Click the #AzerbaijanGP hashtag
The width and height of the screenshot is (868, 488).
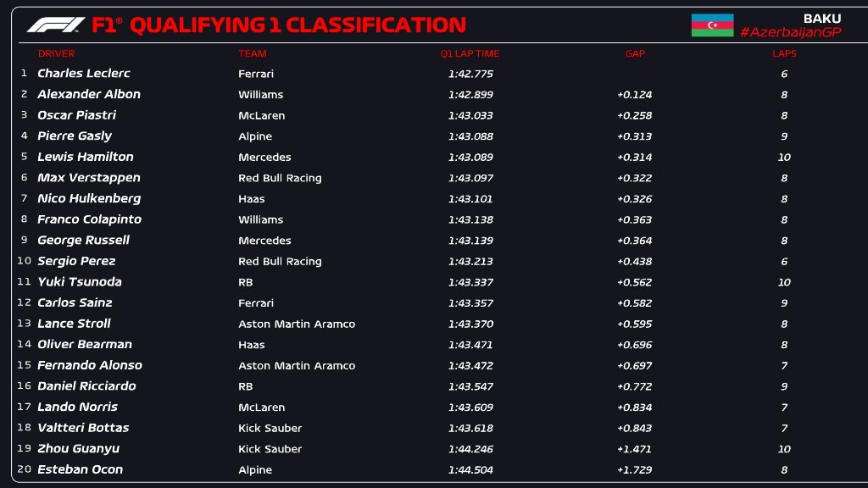790,32
